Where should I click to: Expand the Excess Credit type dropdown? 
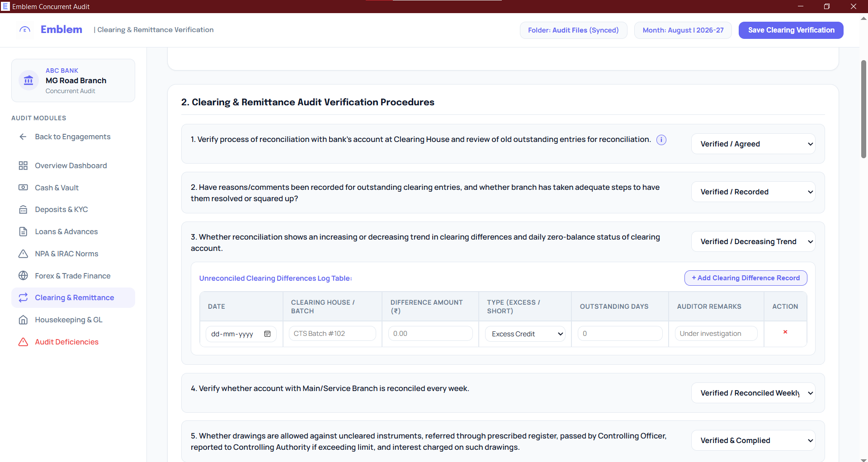(525, 334)
